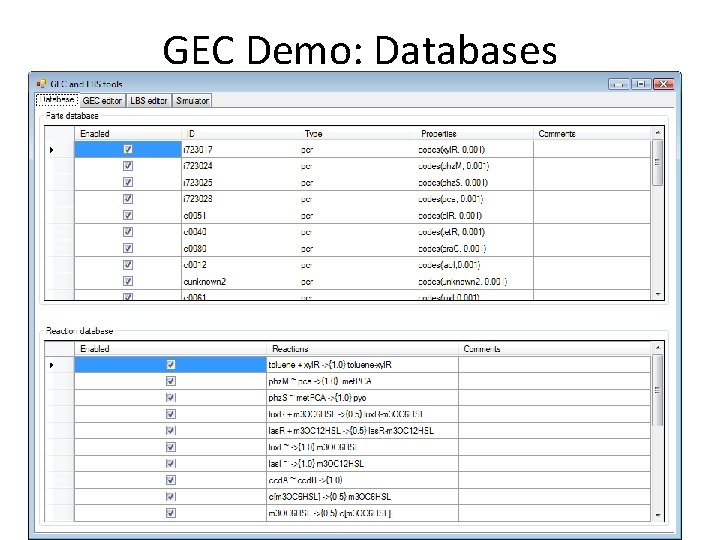The width and height of the screenshot is (720, 540).
Task: Click Enabled header in reaction database
Action: pos(170,349)
